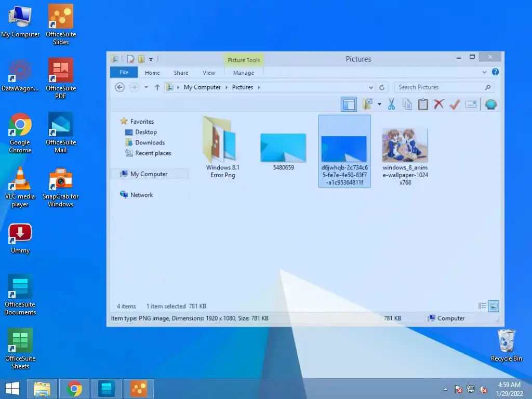Click quick access properties icon in title bar
This screenshot has width=532, height=399.
click(130, 59)
